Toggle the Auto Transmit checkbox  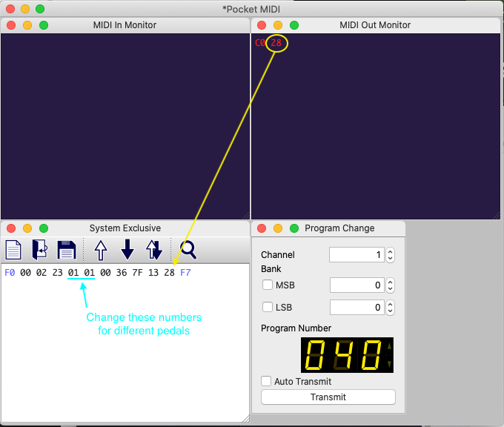click(x=266, y=381)
